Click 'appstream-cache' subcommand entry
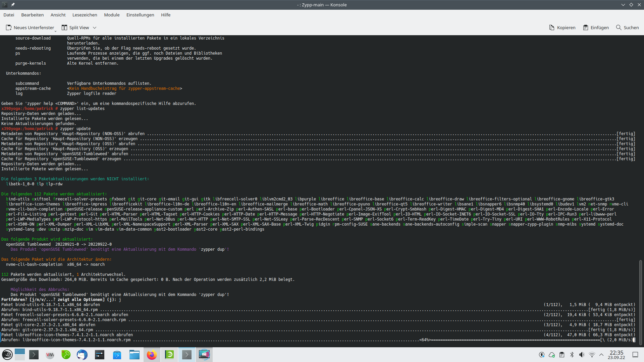 [33, 88]
